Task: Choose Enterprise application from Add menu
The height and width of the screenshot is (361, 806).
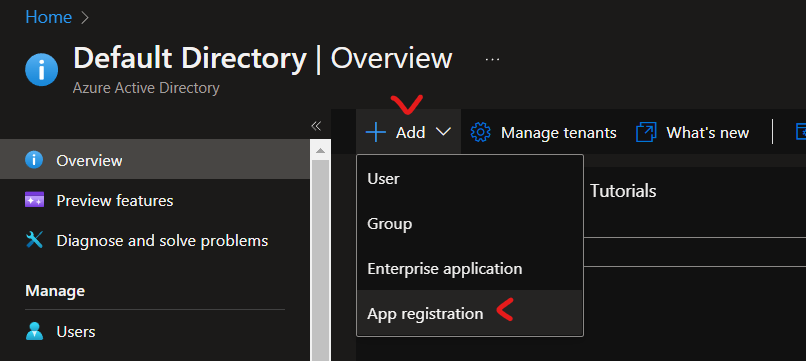Action: point(470,268)
